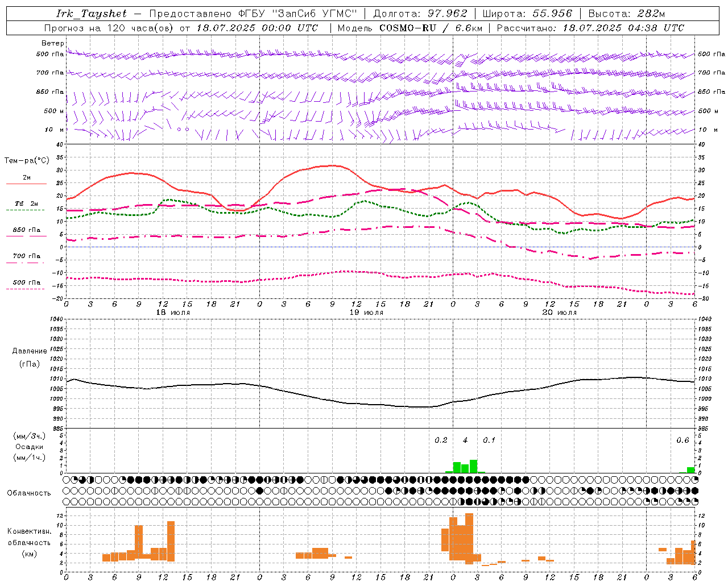
Task: Click the '0.2' precipitation amount value
Action: (441, 440)
